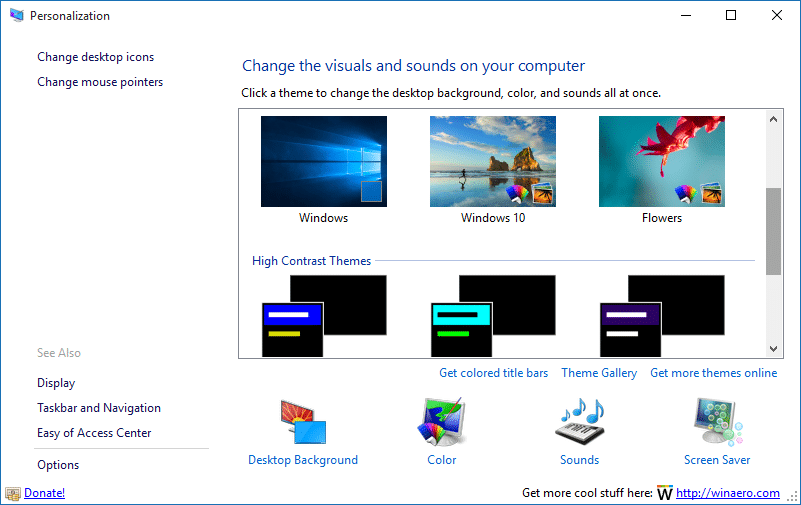This screenshot has width=801, height=505.
Task: Click the Screen Saver label text
Action: click(717, 460)
